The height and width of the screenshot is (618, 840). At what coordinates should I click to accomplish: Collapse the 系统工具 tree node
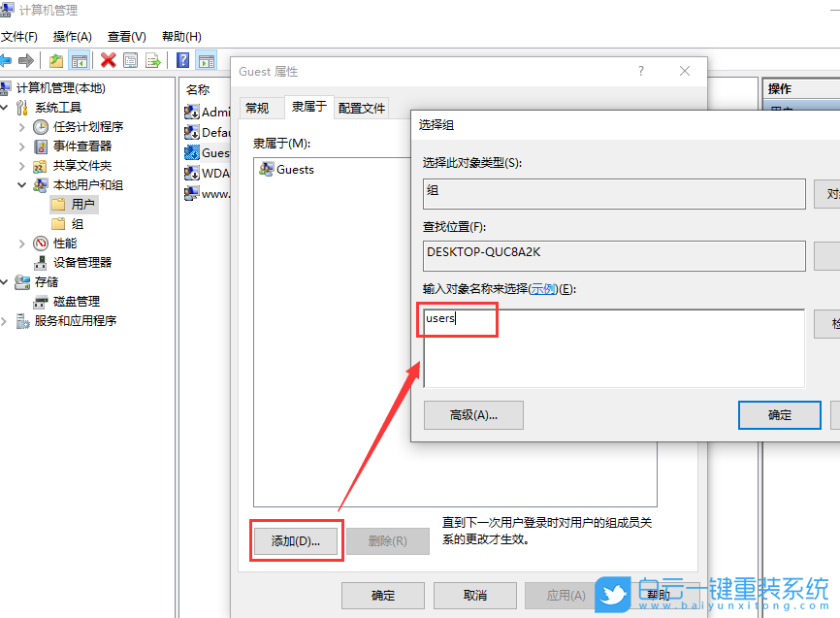8,105
